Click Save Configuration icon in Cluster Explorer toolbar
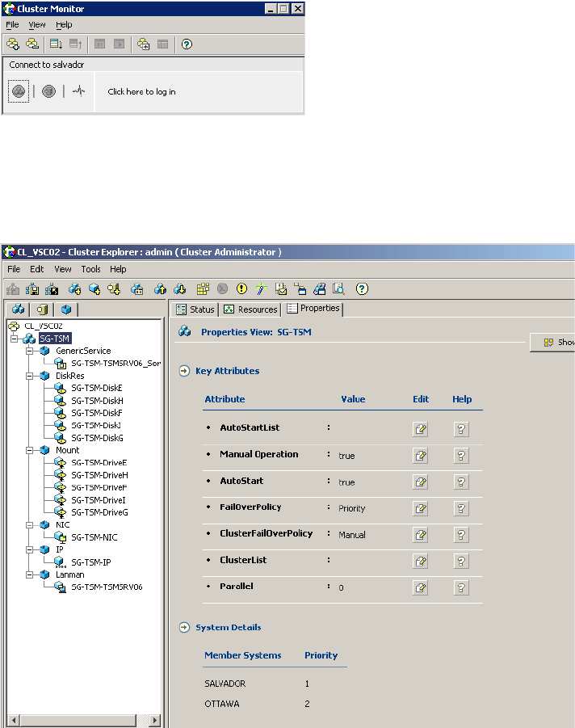This screenshot has width=575, height=728. point(32,289)
